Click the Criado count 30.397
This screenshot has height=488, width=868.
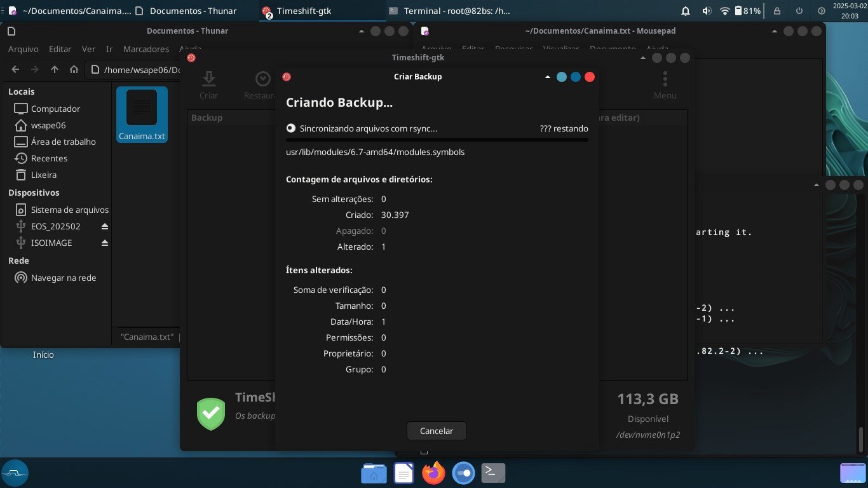click(x=395, y=215)
